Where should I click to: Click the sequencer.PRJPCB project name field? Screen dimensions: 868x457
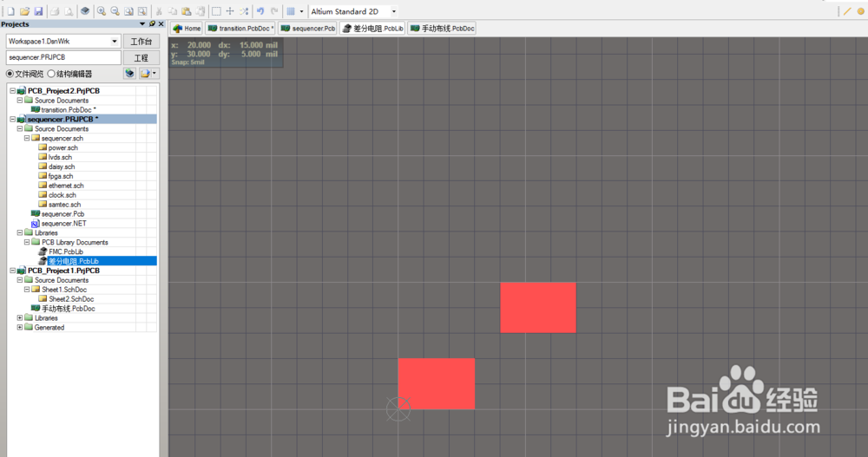point(63,57)
